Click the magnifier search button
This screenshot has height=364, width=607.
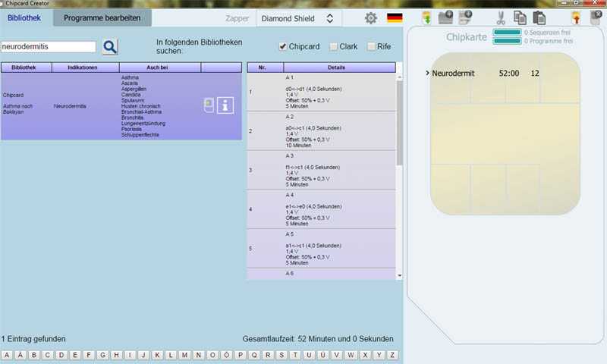(110, 47)
